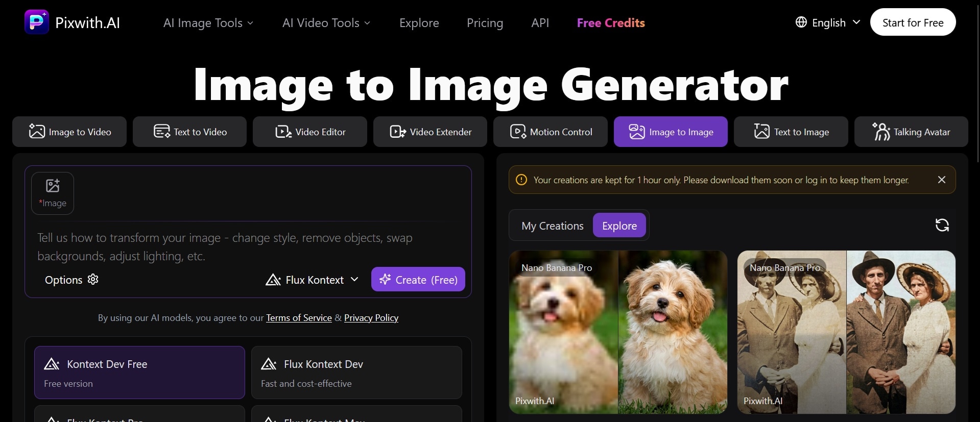Click the Start for Free button
Viewport: 980px width, 422px height.
(913, 22)
